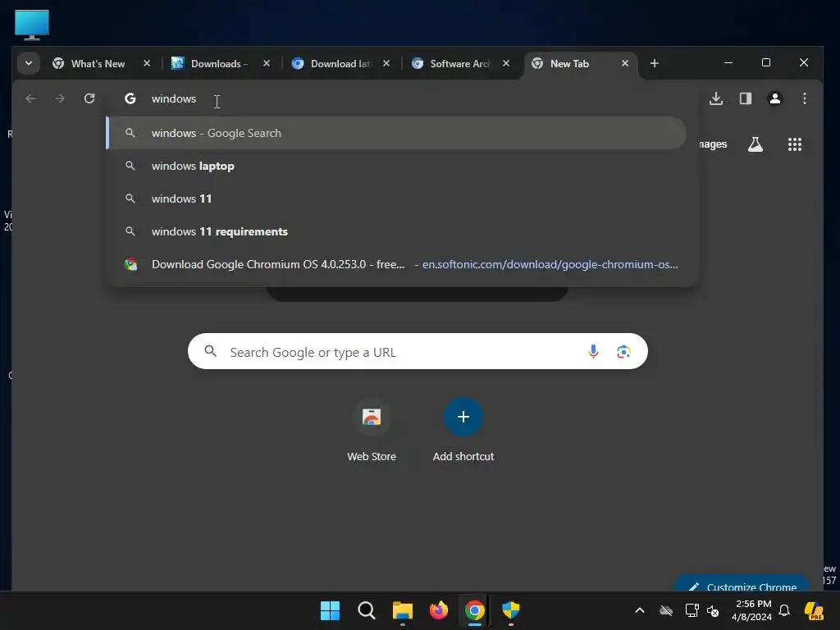Open Windows taskbar Search
The height and width of the screenshot is (630, 840).
pos(367,610)
